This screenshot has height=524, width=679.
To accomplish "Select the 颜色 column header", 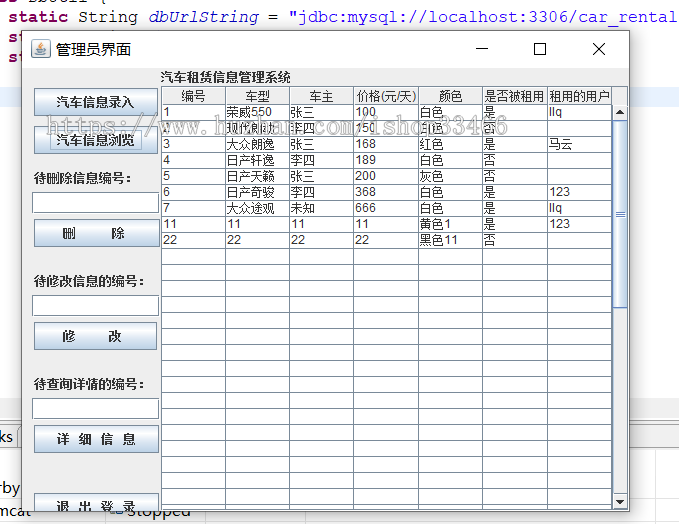I will [x=450, y=96].
